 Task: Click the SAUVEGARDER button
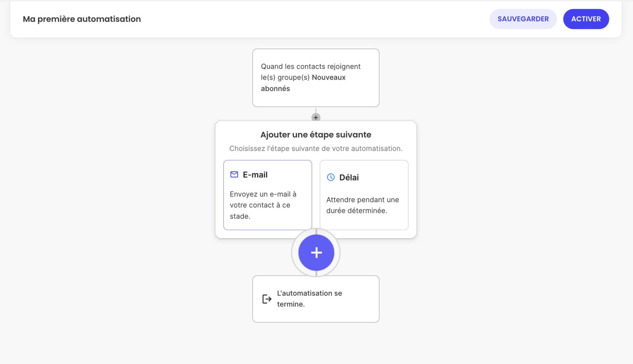(x=523, y=19)
